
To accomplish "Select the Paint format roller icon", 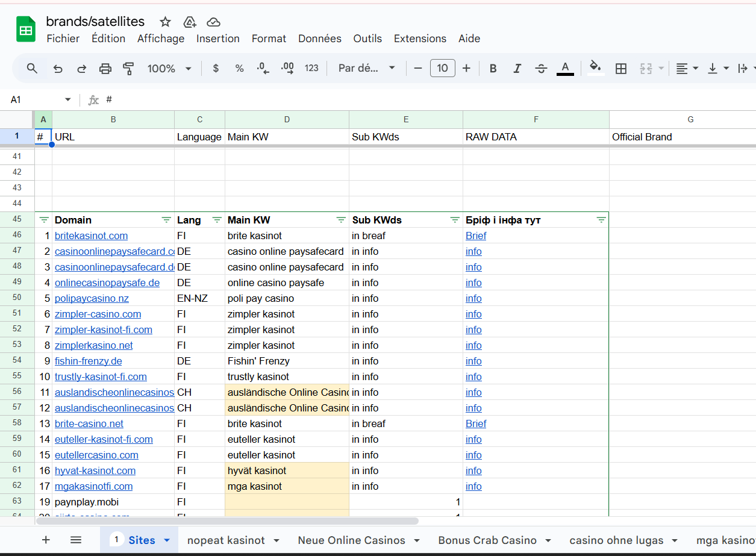I will [x=128, y=69].
